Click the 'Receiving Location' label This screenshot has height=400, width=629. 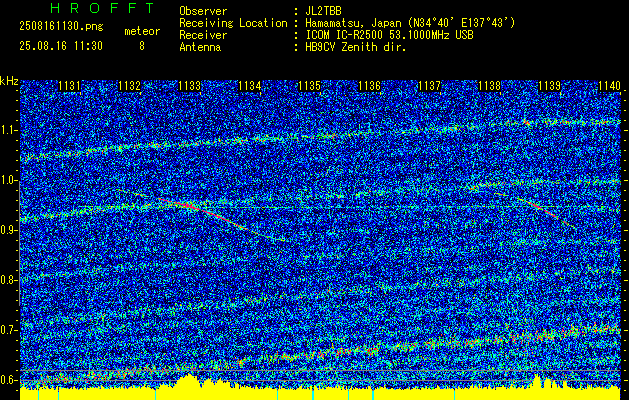(233, 23)
